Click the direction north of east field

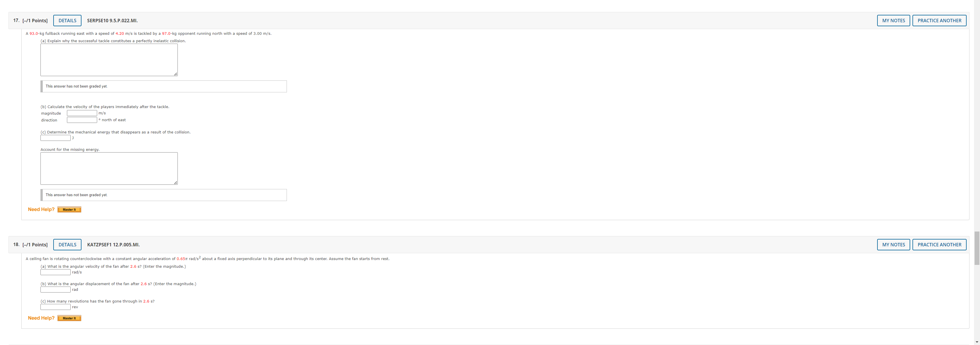pyautogui.click(x=82, y=120)
